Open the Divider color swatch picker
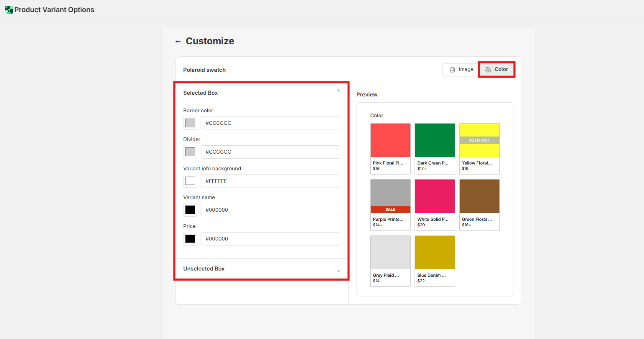This screenshot has height=339, width=644. tap(190, 152)
